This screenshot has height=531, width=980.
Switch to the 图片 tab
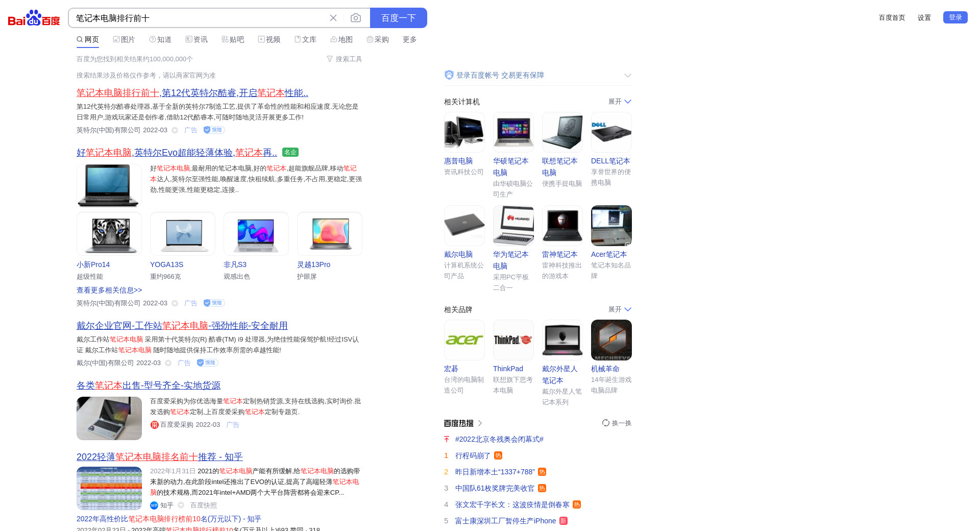[x=124, y=39]
